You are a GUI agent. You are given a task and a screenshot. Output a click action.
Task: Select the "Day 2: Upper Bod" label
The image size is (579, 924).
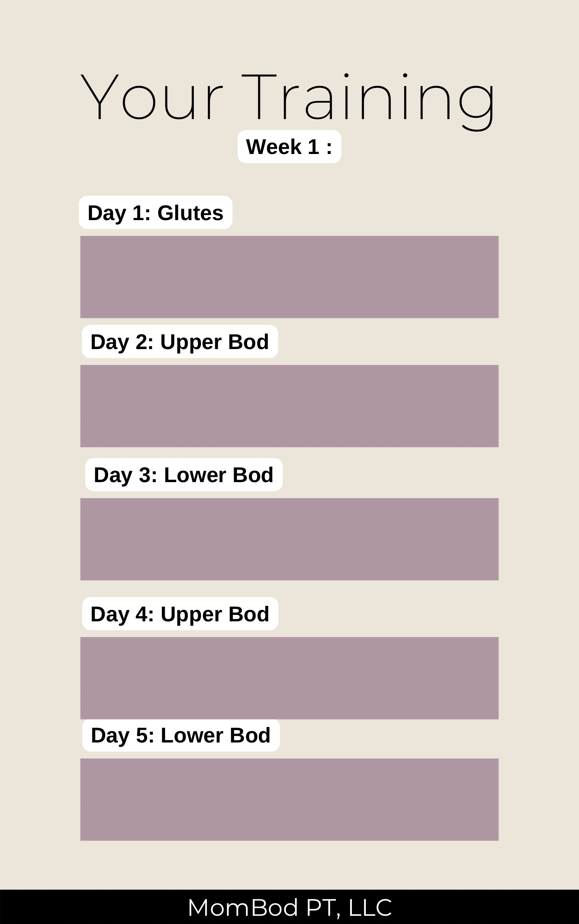(x=180, y=342)
